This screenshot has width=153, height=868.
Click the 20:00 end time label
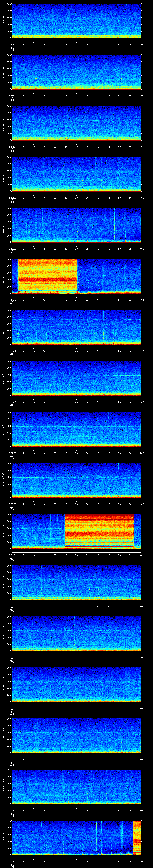[141, 300]
